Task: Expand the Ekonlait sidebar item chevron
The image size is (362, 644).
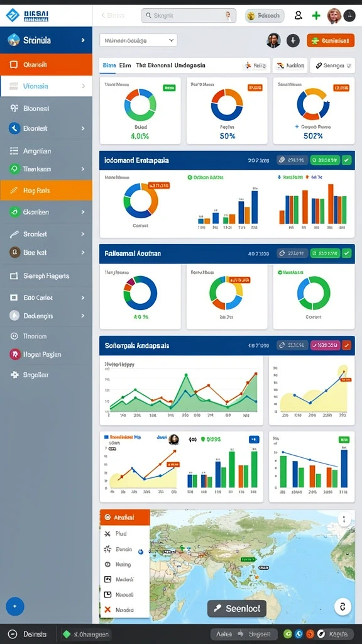Action: pos(83,128)
